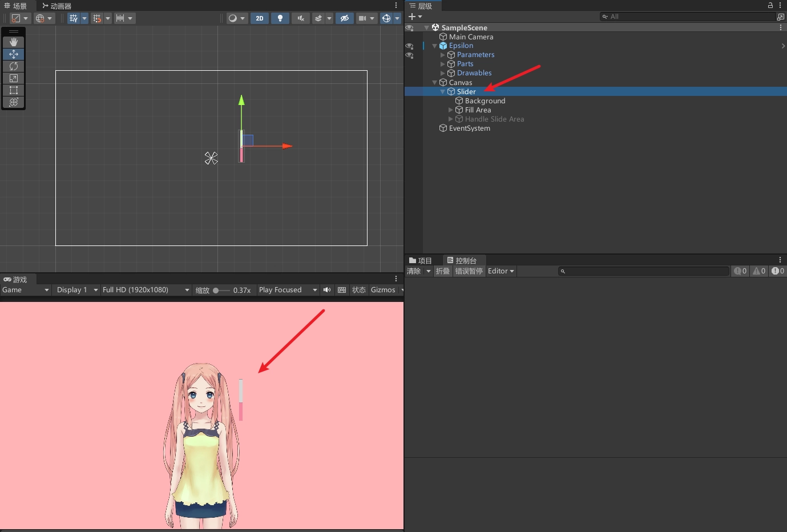This screenshot has width=787, height=532.
Task: Click the Gizmos button in Game view
Action: [x=383, y=290]
